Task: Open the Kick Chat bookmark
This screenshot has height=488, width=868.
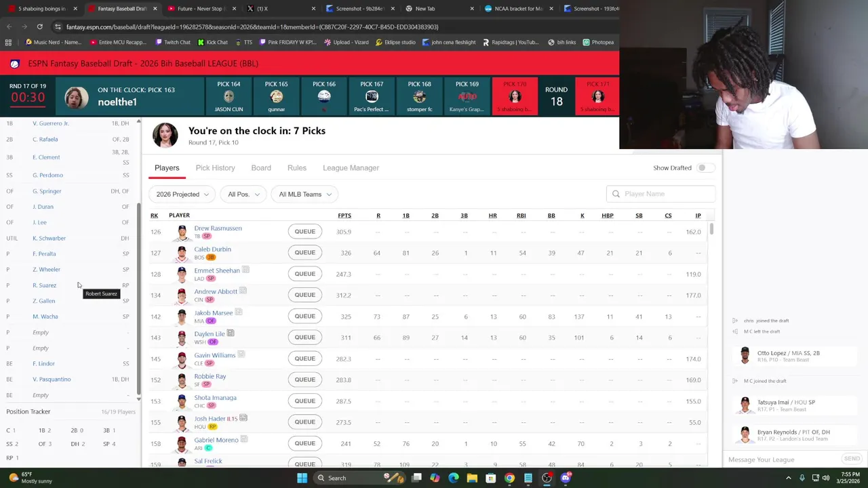Action: [x=212, y=42]
